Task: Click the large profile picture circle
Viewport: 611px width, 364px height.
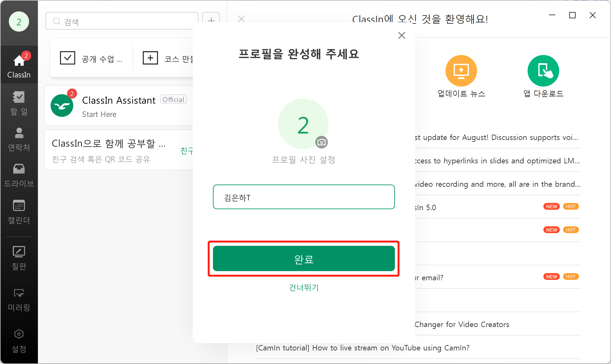Action: tap(303, 124)
